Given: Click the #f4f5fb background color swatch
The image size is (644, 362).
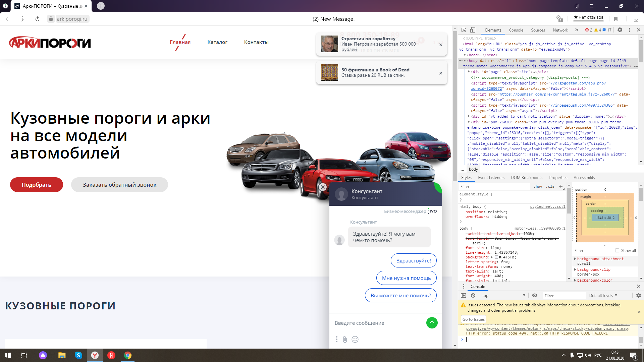Looking at the screenshot, I should pyautogui.click(x=496, y=257).
